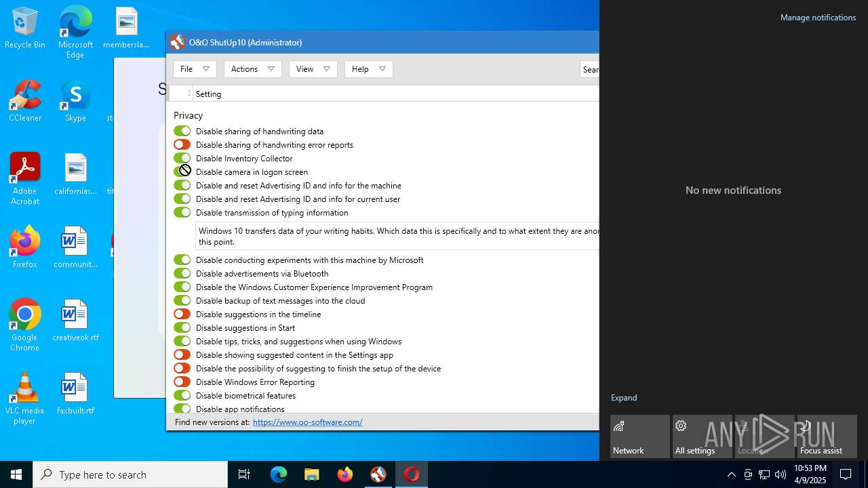This screenshot has height=488, width=868.
Task: Open Opera from the taskbar
Action: pyautogui.click(x=411, y=474)
